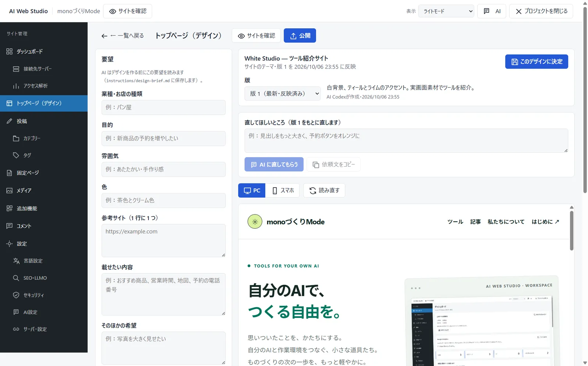Open 言語設定 language settings
Screen dimensions: 588x366
click(44, 261)
